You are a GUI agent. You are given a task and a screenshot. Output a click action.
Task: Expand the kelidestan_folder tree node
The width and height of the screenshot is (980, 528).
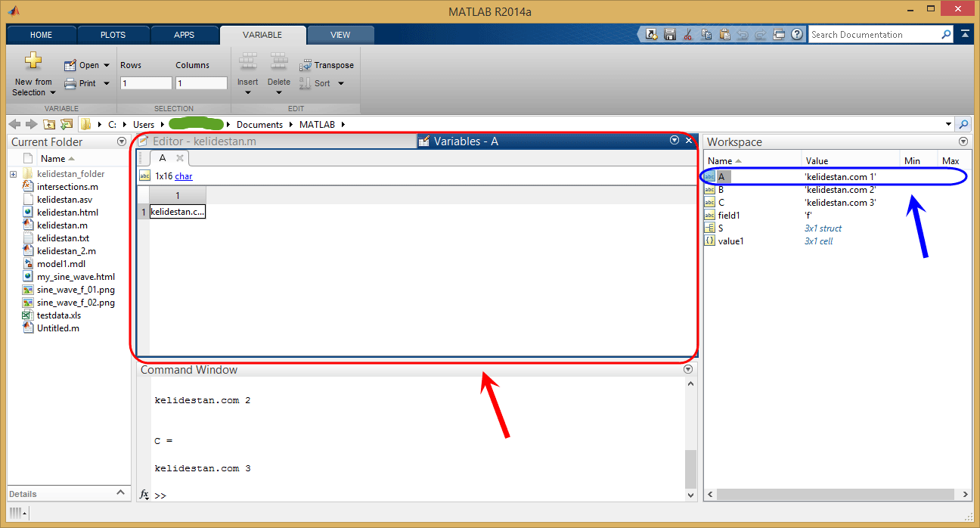pyautogui.click(x=13, y=174)
